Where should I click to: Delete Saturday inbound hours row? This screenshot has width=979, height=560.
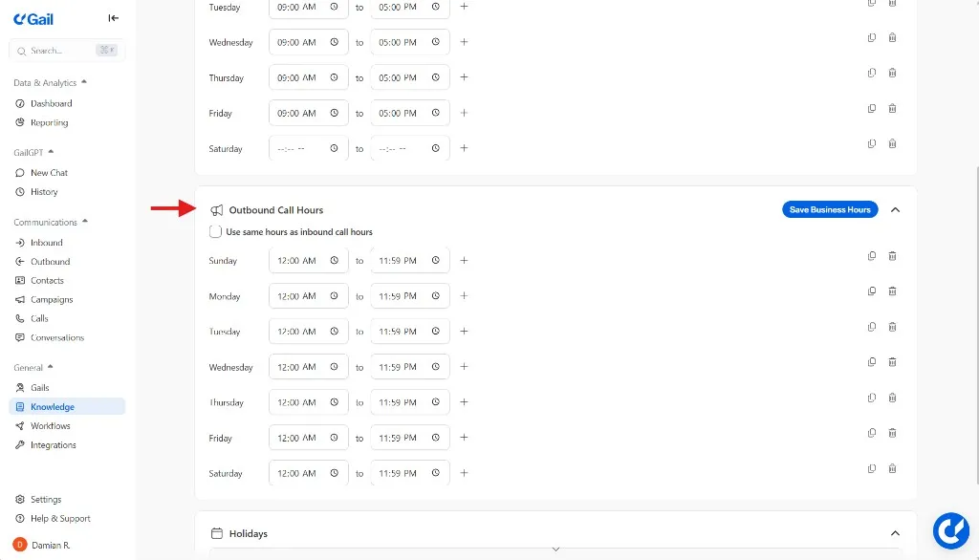tap(892, 143)
